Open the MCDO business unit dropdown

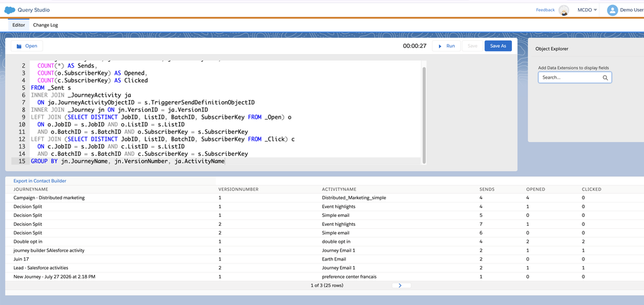[587, 10]
